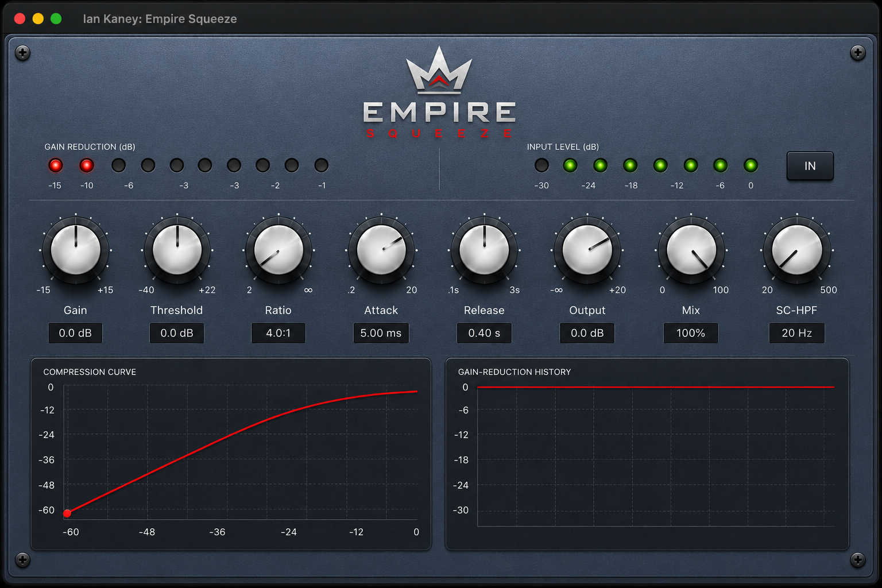This screenshot has height=588, width=882.
Task: Maximize window using green button
Action: pyautogui.click(x=56, y=18)
